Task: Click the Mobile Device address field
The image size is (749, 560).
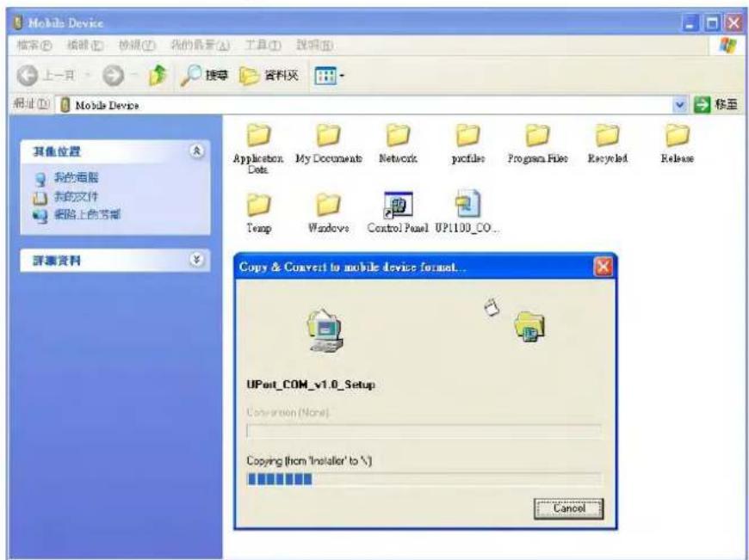Action: coord(365,105)
